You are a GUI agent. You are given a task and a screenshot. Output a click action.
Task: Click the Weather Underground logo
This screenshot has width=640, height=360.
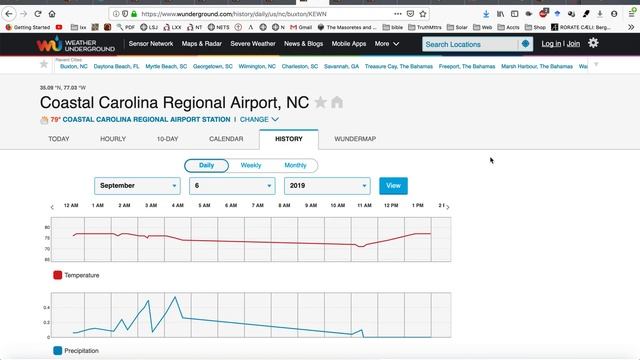click(x=76, y=44)
